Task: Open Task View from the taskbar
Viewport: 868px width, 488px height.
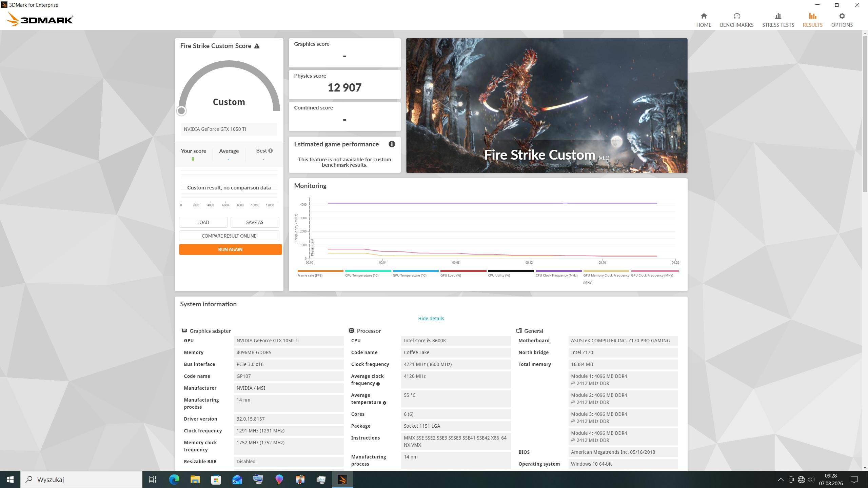Action: coord(153,480)
